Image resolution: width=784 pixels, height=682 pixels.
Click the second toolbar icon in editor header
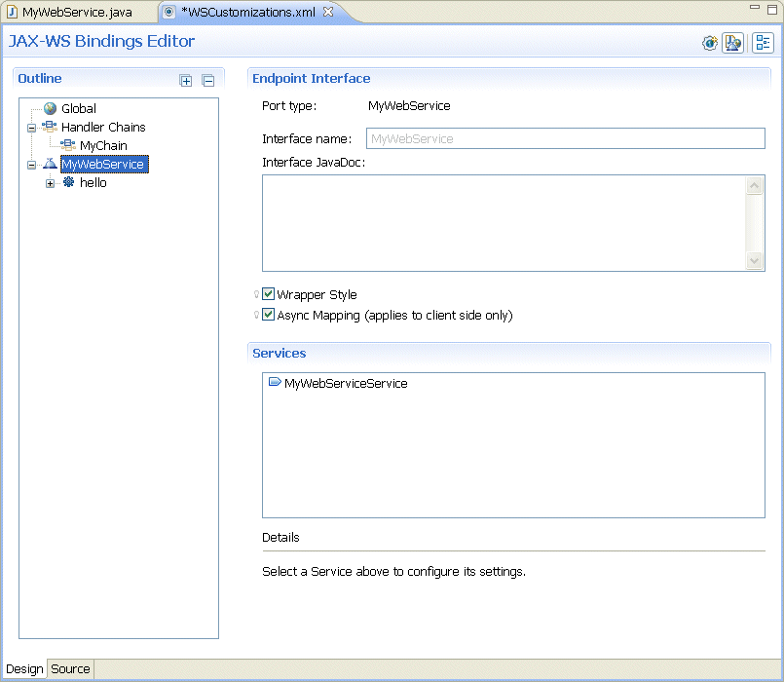pyautogui.click(x=733, y=43)
